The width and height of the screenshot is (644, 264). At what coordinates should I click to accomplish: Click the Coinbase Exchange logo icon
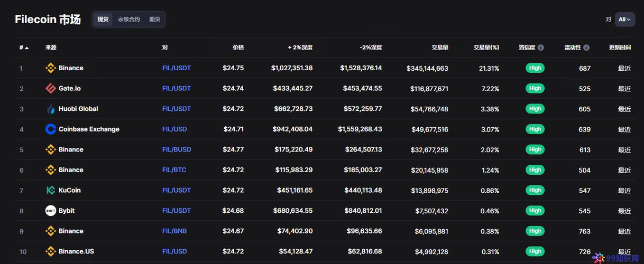click(x=51, y=129)
